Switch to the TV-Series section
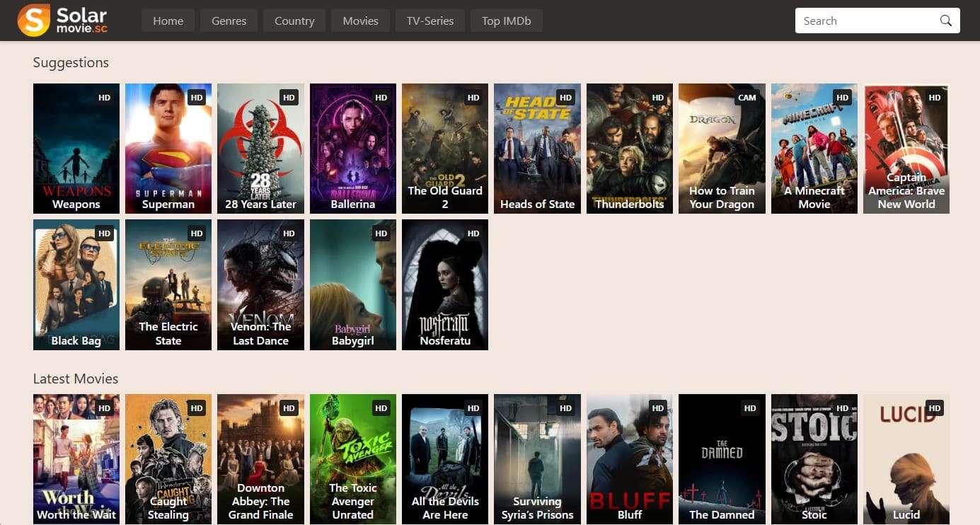The height and width of the screenshot is (525, 980). point(430,21)
